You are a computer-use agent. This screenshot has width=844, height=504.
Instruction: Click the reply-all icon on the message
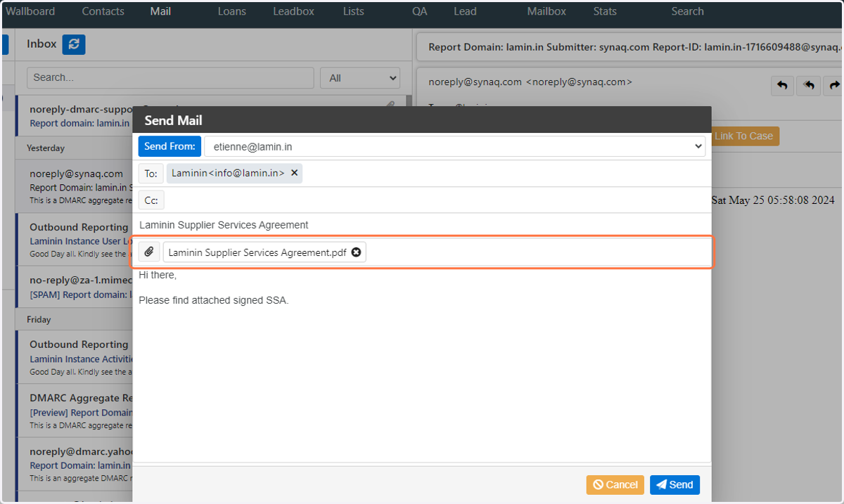click(810, 86)
